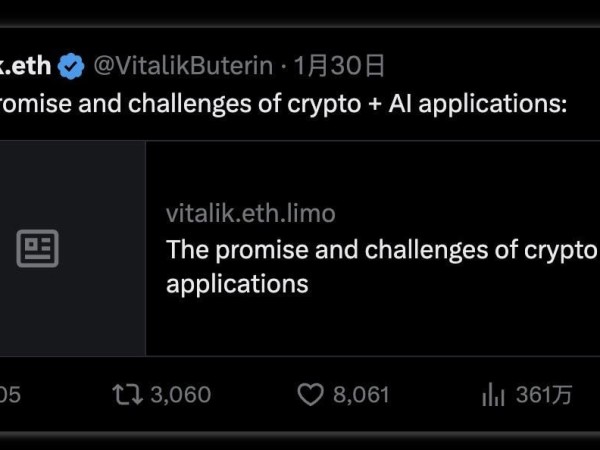This screenshot has height=450, width=600.
Task: Click the reply count ending in 05
Action: pos(10,395)
